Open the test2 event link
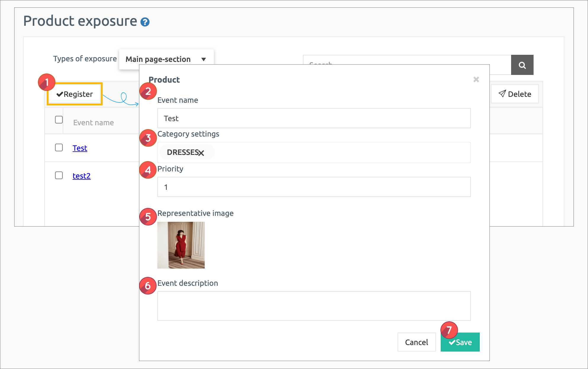 (81, 176)
